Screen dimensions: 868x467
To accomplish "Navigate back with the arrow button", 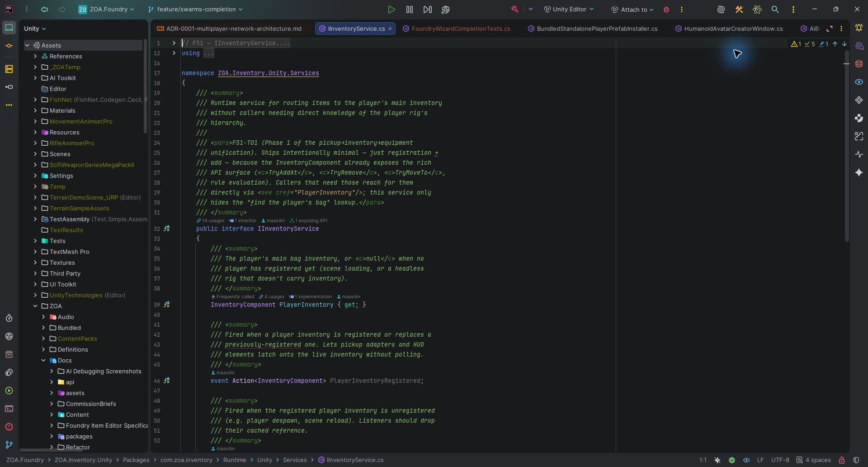I will [44, 9].
